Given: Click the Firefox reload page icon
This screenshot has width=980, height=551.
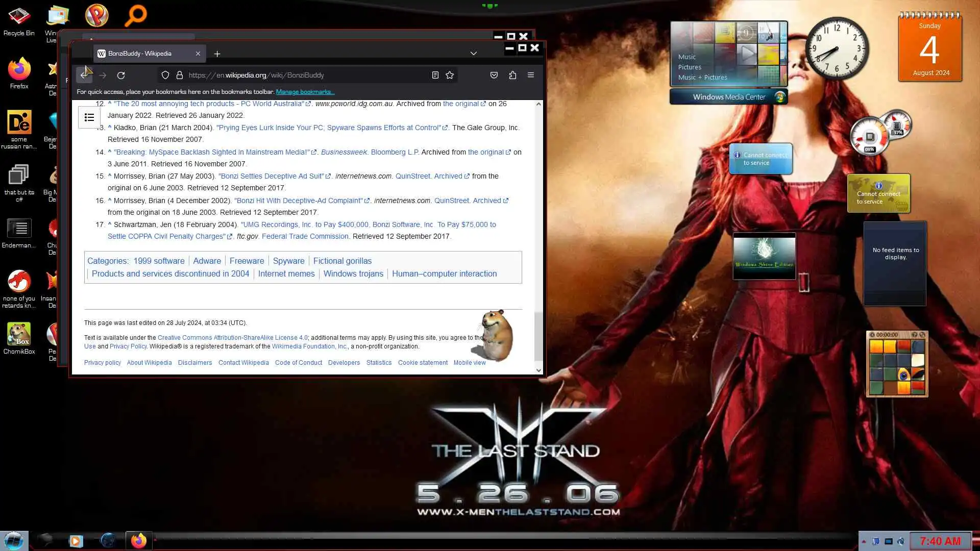Looking at the screenshot, I should [121, 76].
